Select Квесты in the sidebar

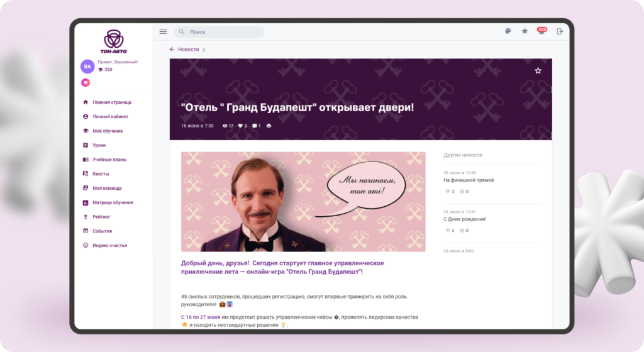[101, 174]
